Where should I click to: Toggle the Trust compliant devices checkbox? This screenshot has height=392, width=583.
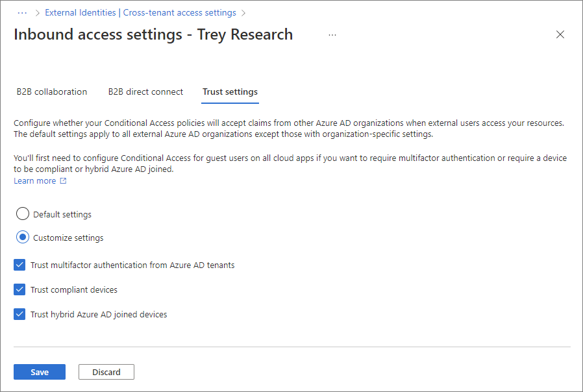19,289
